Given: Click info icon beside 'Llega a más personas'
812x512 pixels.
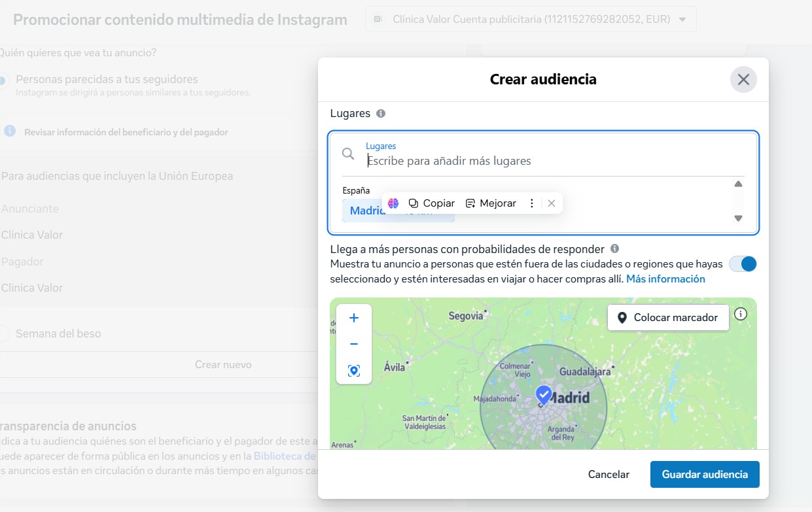Looking at the screenshot, I should point(614,249).
